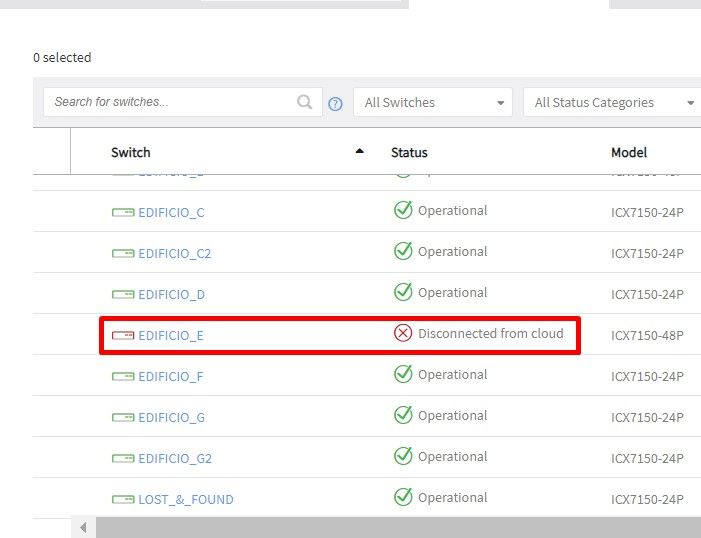The width and height of the screenshot is (701, 538).
Task: Open the EDIFICIO_E switch link
Action: (171, 336)
